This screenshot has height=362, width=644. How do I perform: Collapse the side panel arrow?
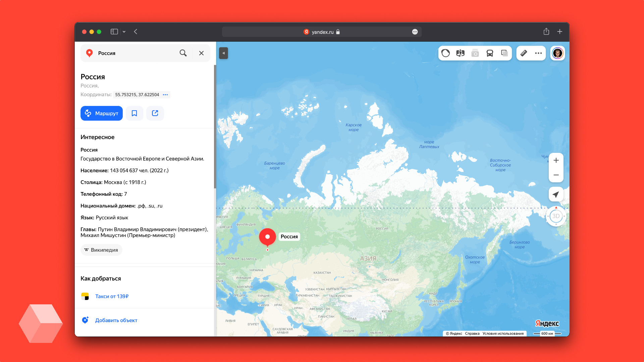coord(223,53)
